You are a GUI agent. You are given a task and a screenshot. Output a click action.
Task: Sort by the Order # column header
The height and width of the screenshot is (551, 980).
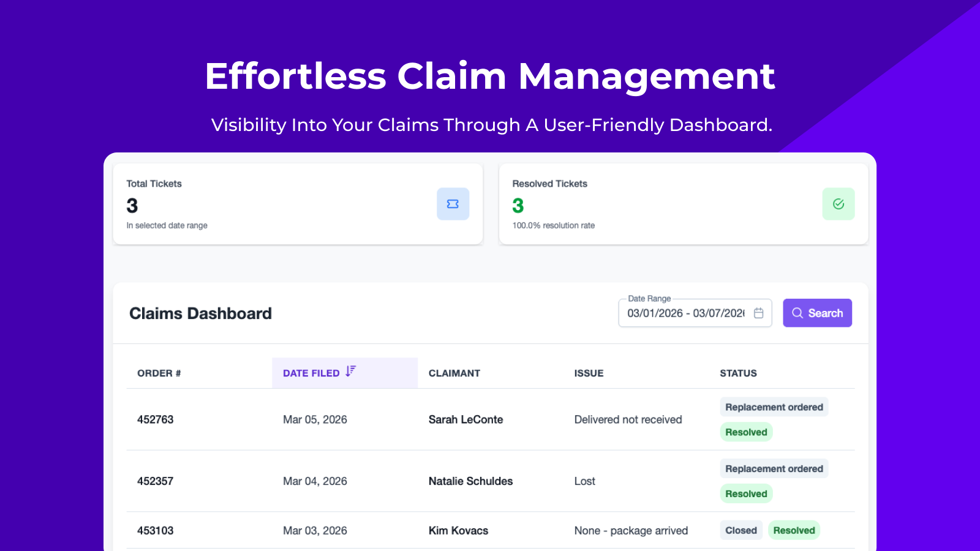[x=159, y=373]
